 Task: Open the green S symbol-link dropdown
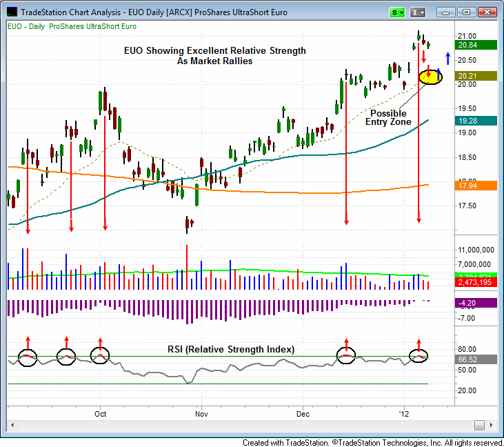[x=397, y=12]
